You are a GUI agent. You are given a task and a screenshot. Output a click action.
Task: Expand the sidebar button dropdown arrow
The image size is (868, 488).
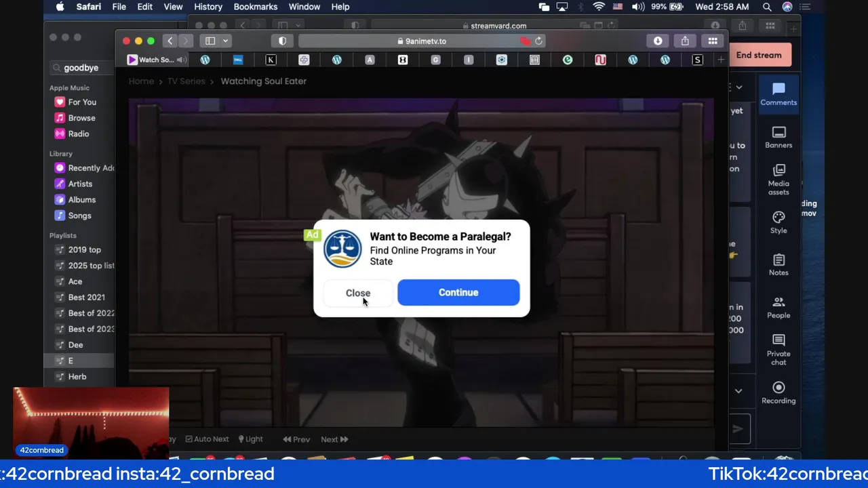click(x=225, y=41)
